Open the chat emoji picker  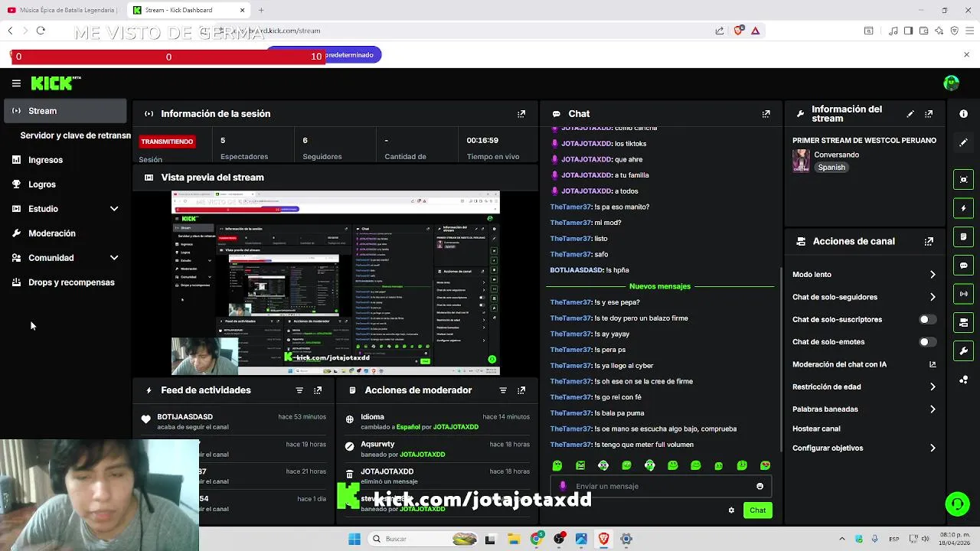click(759, 486)
